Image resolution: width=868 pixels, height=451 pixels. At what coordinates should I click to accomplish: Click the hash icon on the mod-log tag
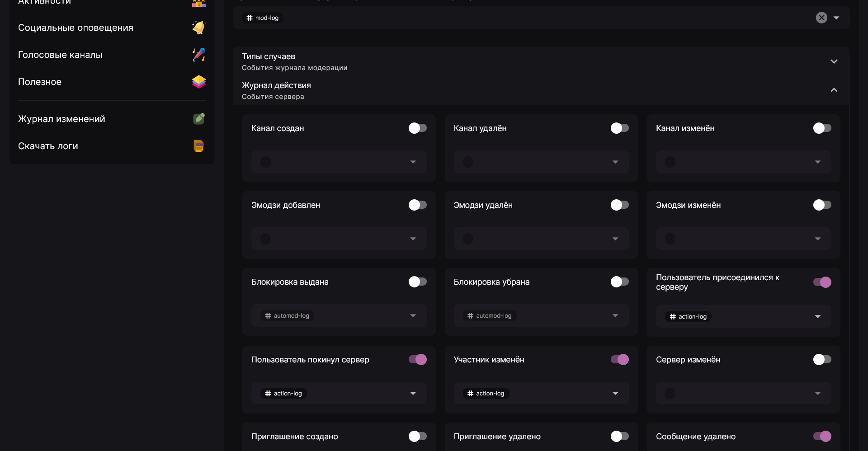pos(250,18)
